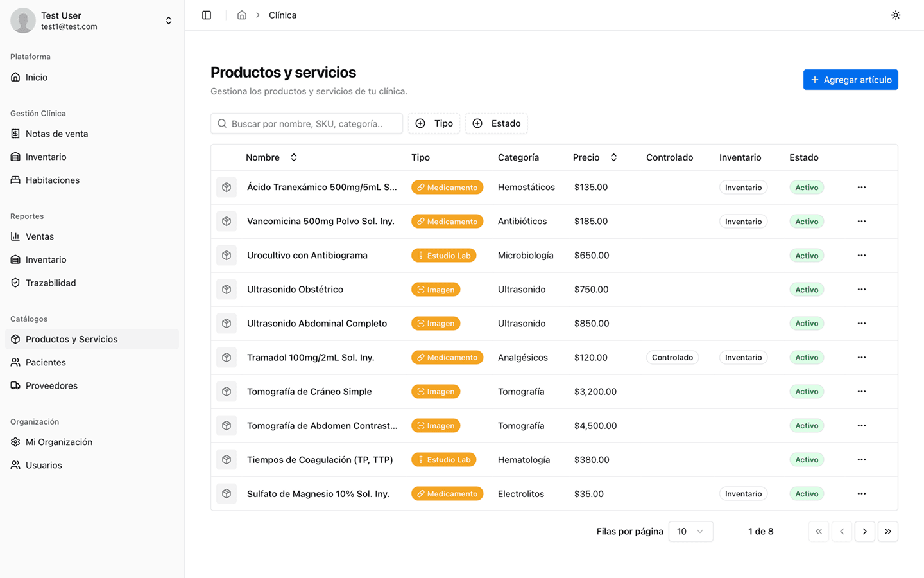Open three-dot menu for Sulfato de Magnesio
Screen dimensions: 924x578
coord(861,494)
